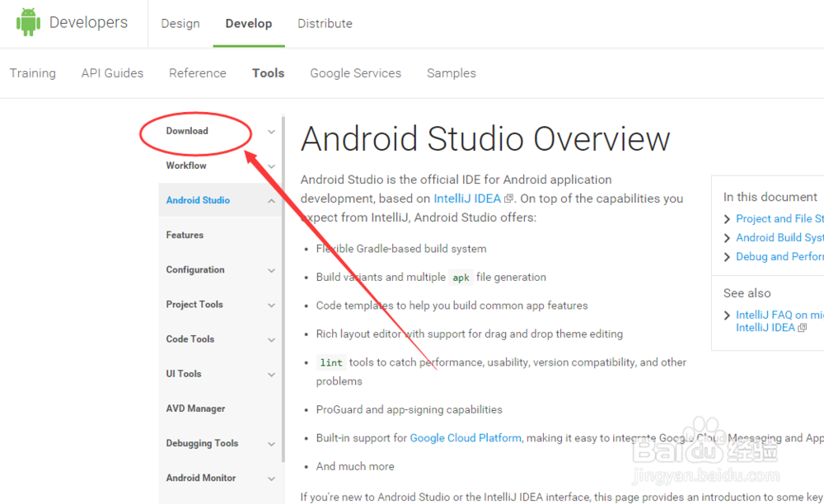The width and height of the screenshot is (824, 504).
Task: Open the Distribute tab
Action: 325,24
